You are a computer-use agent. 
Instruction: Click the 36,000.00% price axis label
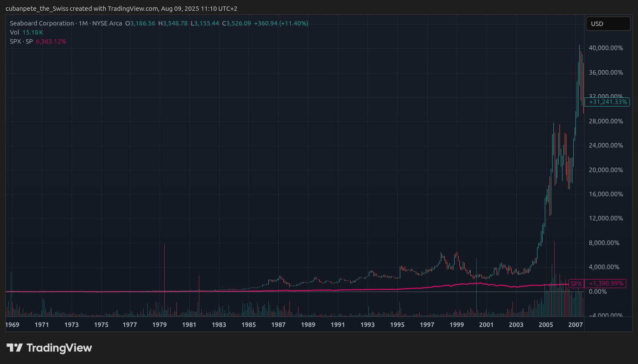[606, 72]
